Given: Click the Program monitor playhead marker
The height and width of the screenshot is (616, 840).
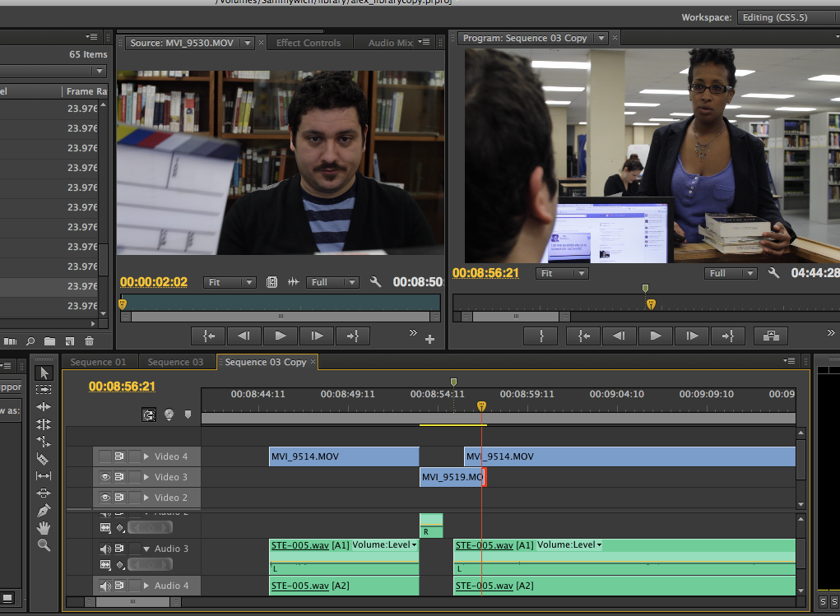Looking at the screenshot, I should 651,304.
